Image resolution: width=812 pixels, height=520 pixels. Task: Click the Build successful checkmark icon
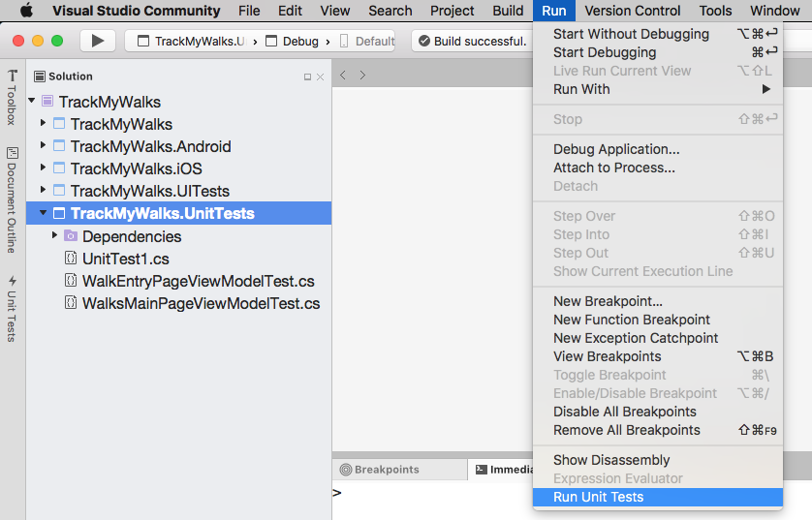424,41
